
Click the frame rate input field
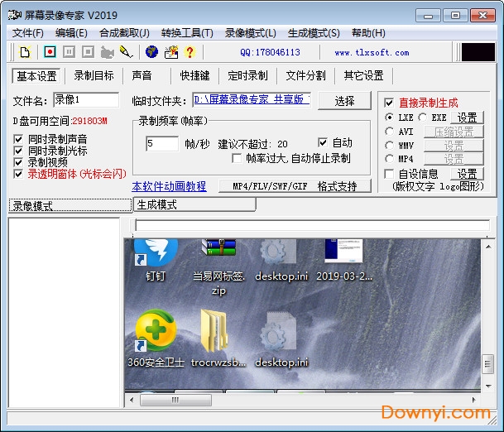coord(162,143)
